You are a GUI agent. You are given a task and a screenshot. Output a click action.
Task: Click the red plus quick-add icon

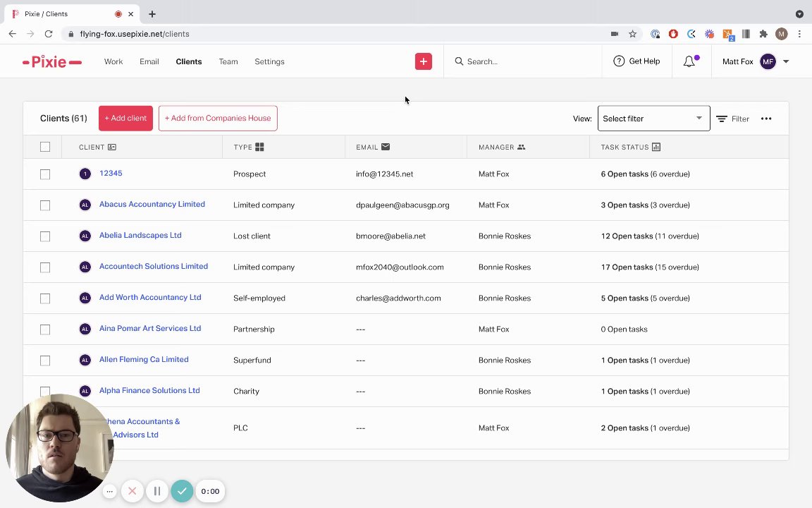pos(424,61)
